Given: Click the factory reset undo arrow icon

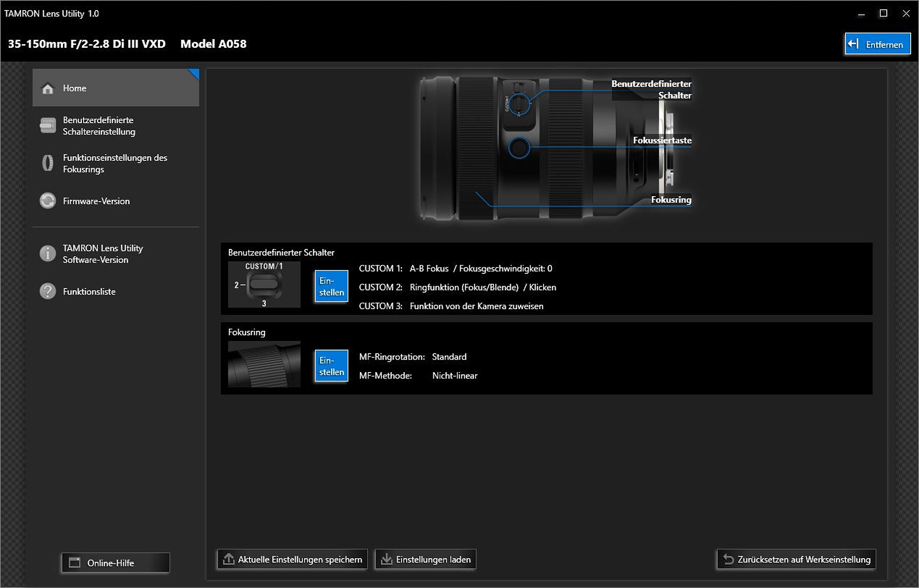Looking at the screenshot, I should click(x=728, y=559).
